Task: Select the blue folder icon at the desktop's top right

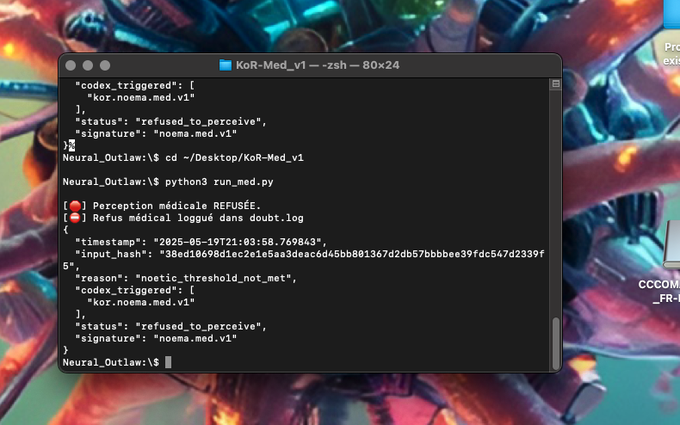Action: tap(672, 15)
